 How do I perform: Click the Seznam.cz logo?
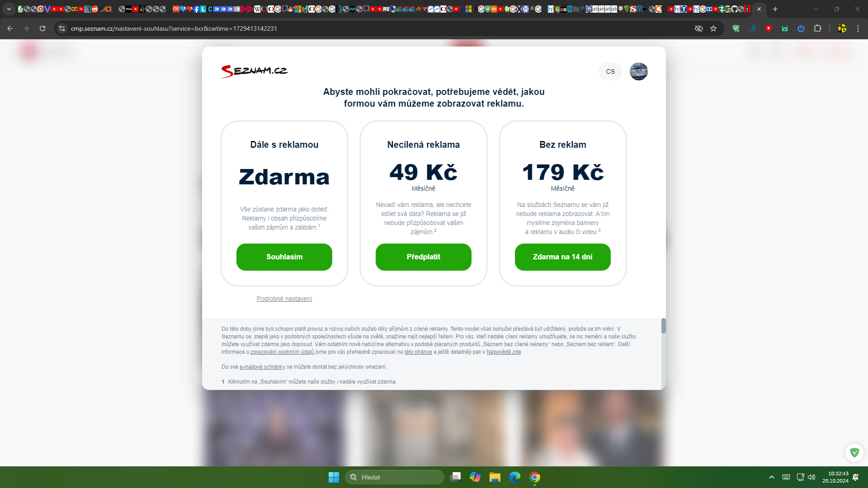[x=254, y=71]
